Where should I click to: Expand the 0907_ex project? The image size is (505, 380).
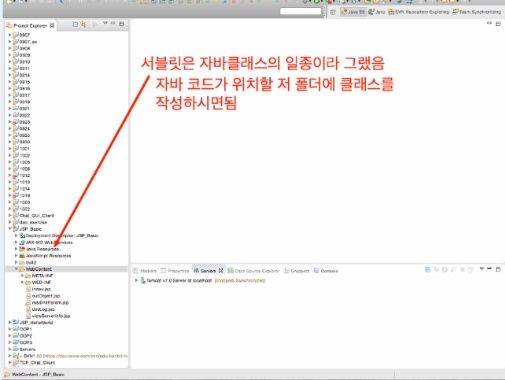pyautogui.click(x=10, y=41)
